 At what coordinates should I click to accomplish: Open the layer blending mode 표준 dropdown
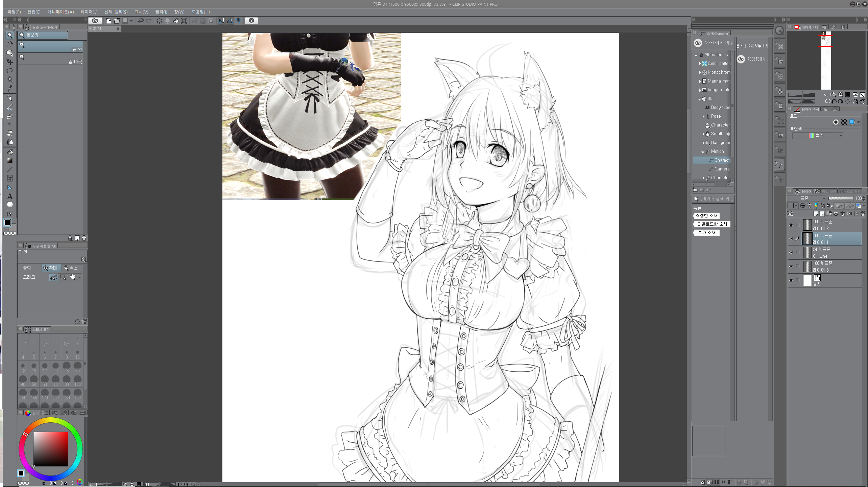click(807, 199)
